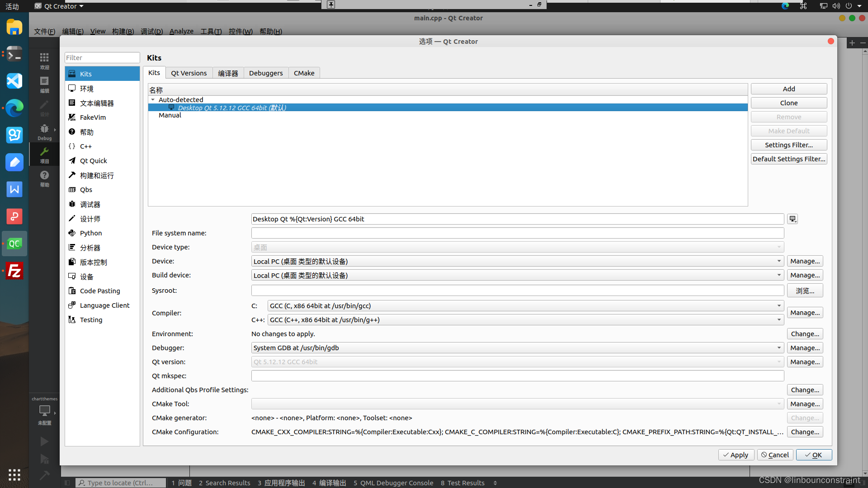The width and height of the screenshot is (868, 488).
Task: Click the File system name field
Action: coord(517,233)
